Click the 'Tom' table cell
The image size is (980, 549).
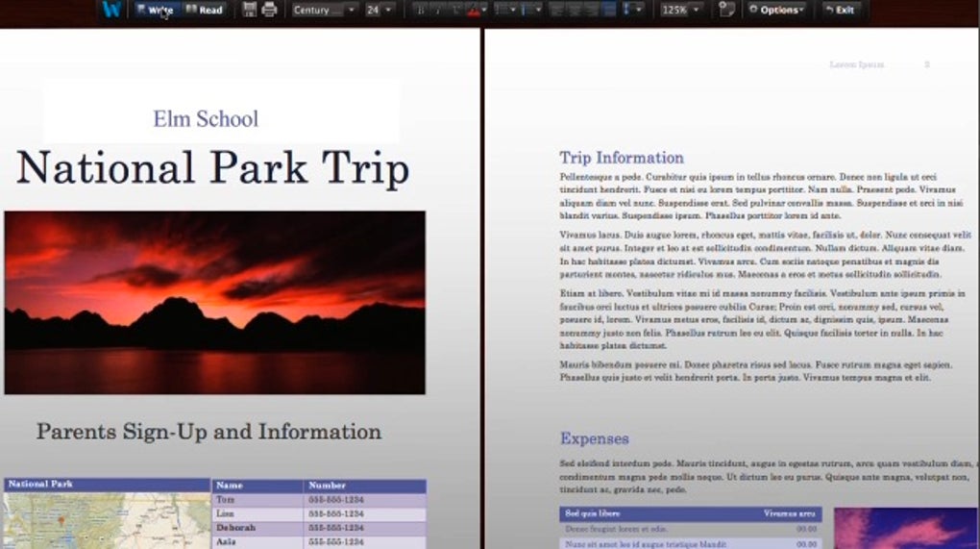[x=257, y=500]
